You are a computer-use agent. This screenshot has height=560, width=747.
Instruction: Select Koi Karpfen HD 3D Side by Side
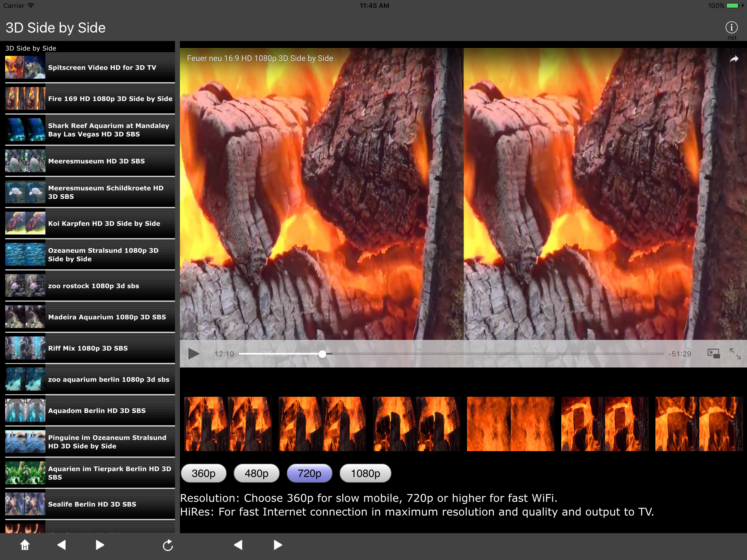pyautogui.click(x=104, y=223)
